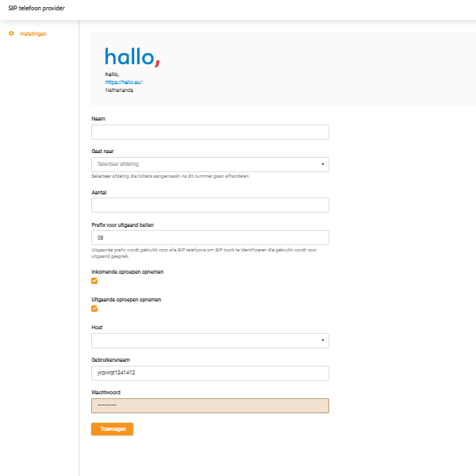Toggle Uitgaande oproepen opnemen checkbox
Screen dimensions: 476x476
point(95,309)
